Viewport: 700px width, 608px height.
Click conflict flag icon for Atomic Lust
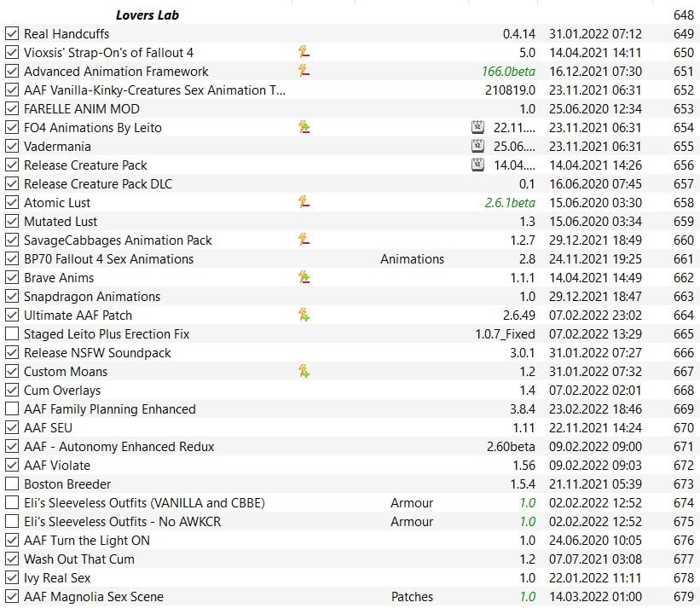pos(304,202)
